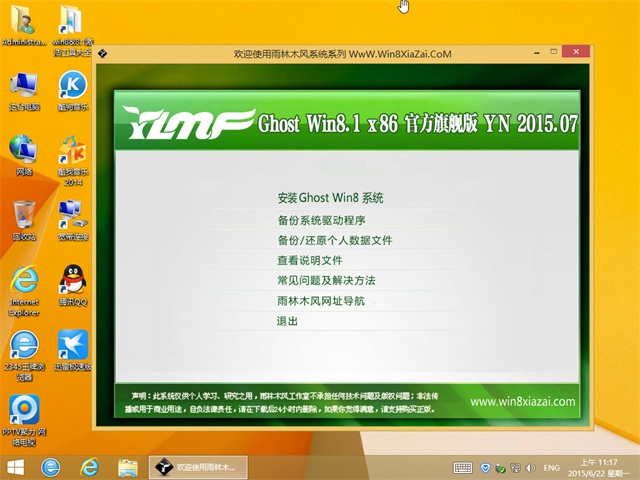Image resolution: width=640 pixels, height=480 pixels.
Task: Open Administrator user folder icon
Action: coord(22,22)
